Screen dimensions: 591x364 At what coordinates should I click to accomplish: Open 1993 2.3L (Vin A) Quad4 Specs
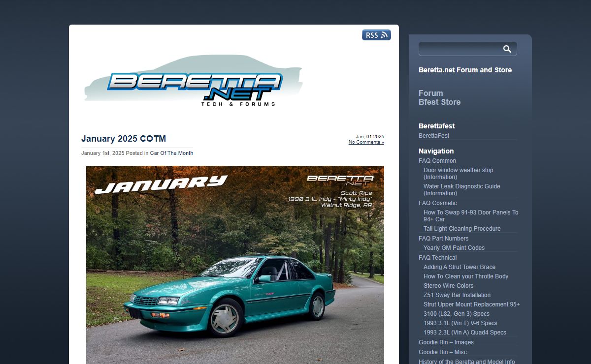[x=465, y=333]
